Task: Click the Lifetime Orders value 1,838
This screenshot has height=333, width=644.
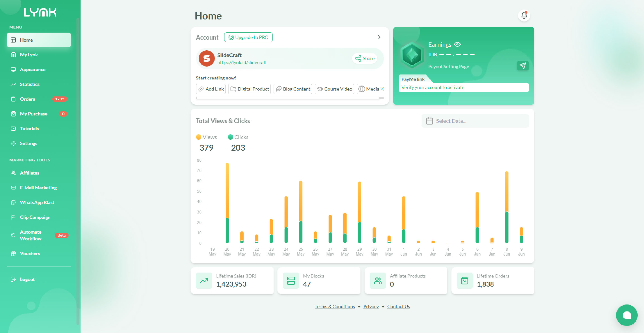Action: pyautogui.click(x=485, y=284)
